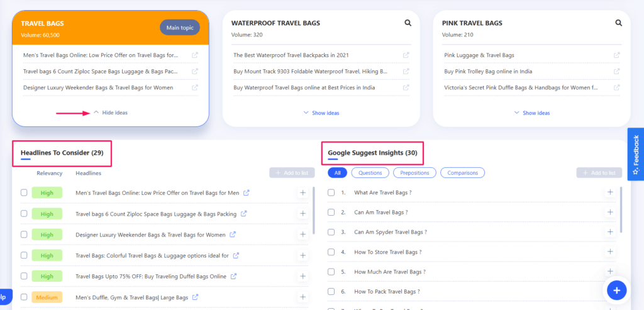
Task: Add Designer Luxury Weekender headline with plus icon
Action: (303, 235)
